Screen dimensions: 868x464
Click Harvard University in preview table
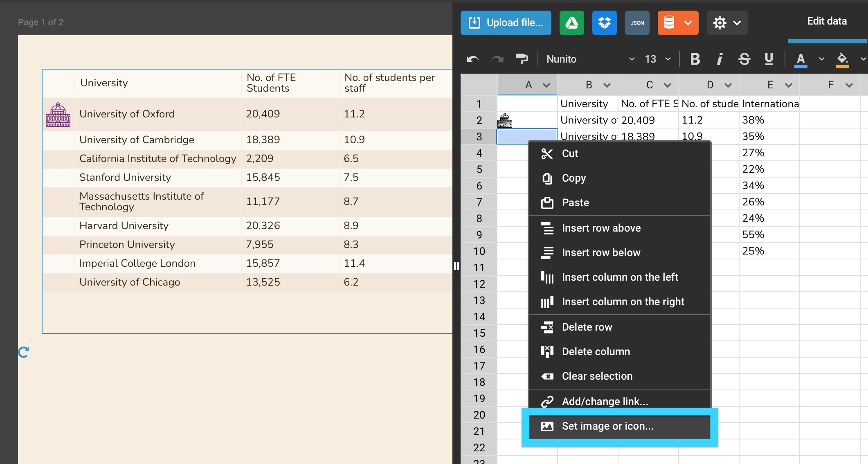[124, 226]
